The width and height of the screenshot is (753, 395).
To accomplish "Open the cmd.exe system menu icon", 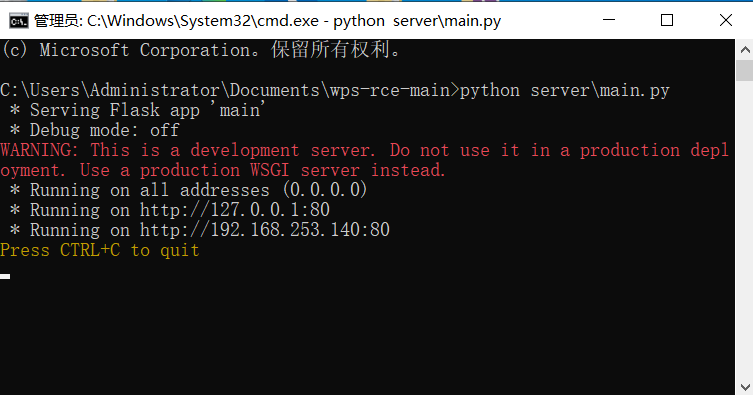I will pyautogui.click(x=19, y=21).
